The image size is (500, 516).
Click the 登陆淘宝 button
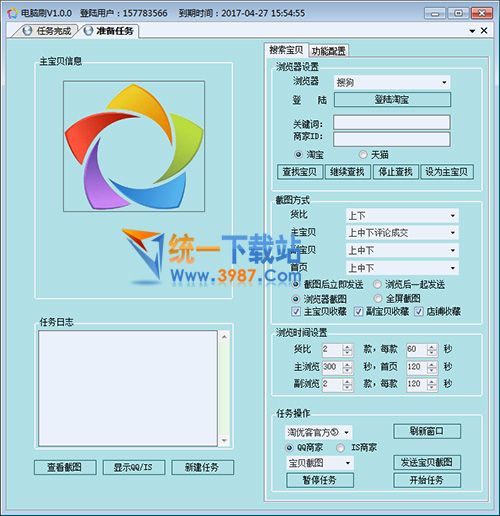tap(392, 100)
